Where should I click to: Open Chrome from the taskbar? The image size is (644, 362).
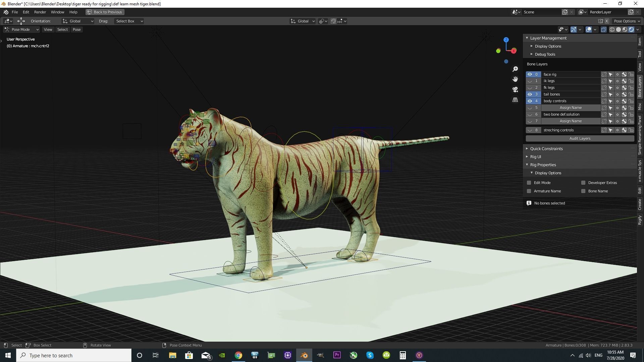tap(238, 355)
